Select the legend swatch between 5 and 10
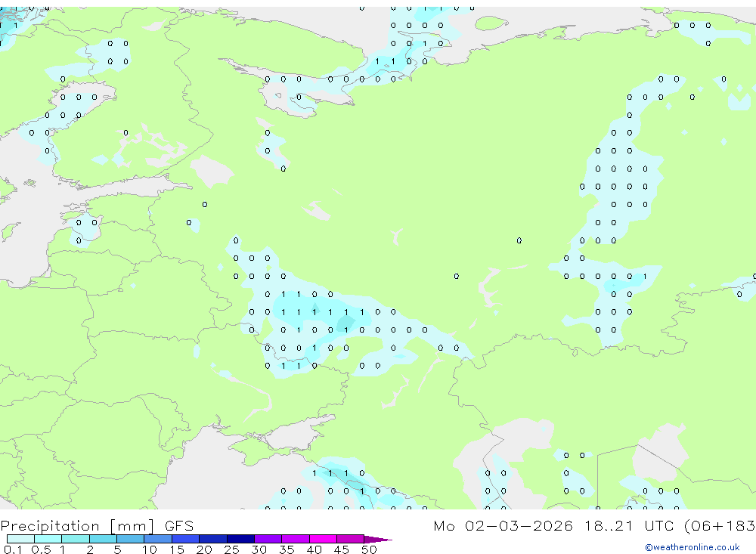Viewport: 756px width, 554px height. pos(131,539)
